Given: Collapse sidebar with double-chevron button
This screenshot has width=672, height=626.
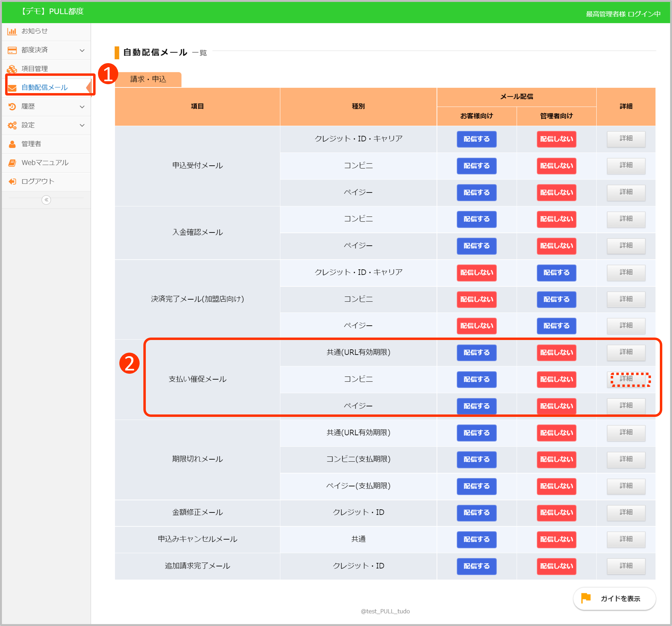Looking at the screenshot, I should 46,200.
